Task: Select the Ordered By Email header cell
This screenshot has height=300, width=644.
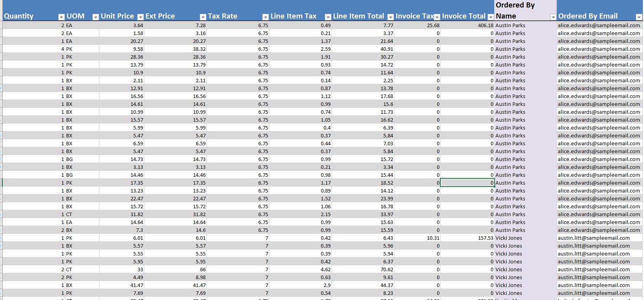Action: (600, 11)
